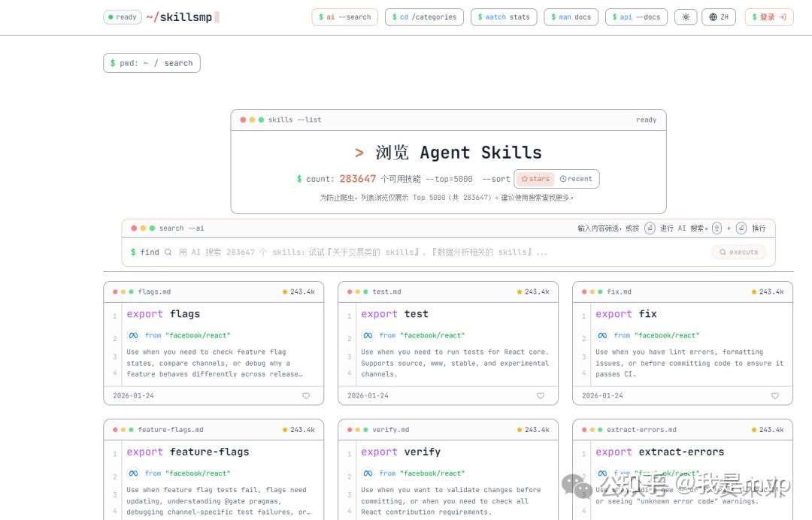
Task: Click the ready status badge
Action: pyautogui.click(x=123, y=17)
